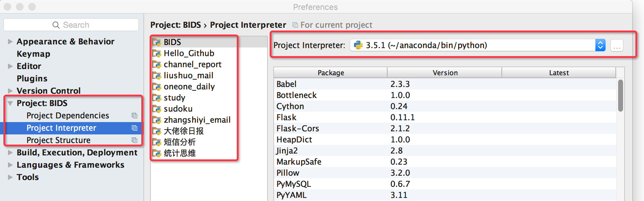
Task: Click the liushuo_mail project folder icon
Action: coord(157,76)
